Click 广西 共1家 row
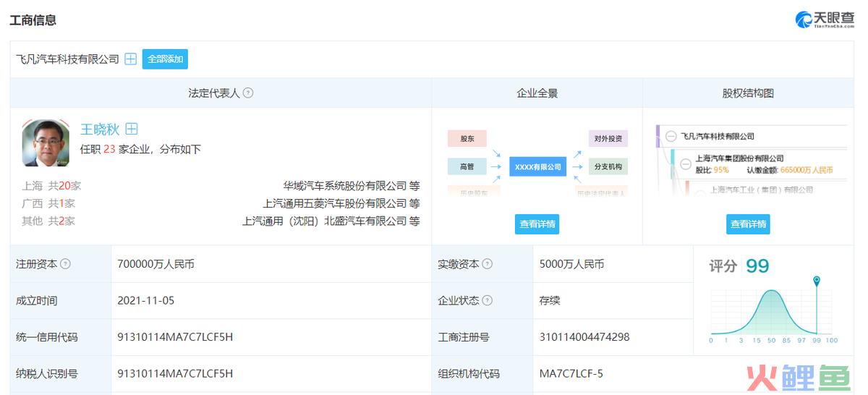This screenshot has height=395, width=868. pyautogui.click(x=48, y=203)
